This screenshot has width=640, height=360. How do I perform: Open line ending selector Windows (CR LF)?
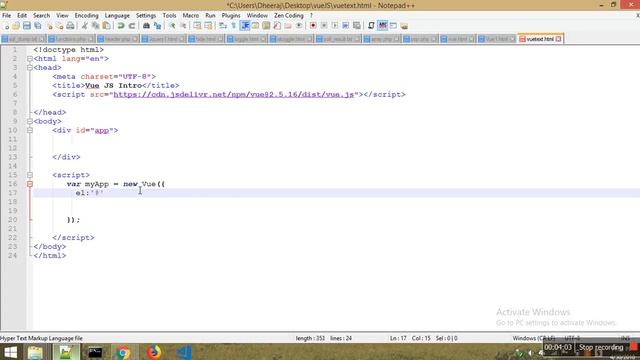pyautogui.click(x=533, y=338)
